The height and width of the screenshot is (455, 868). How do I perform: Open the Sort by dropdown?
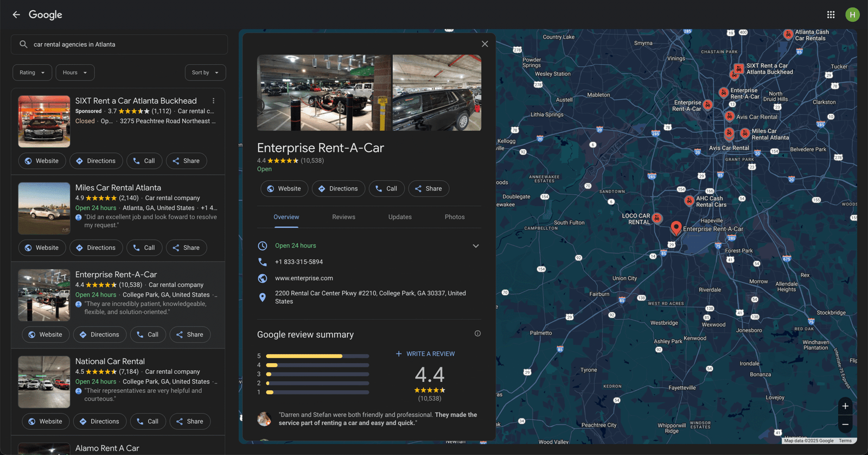[206, 73]
